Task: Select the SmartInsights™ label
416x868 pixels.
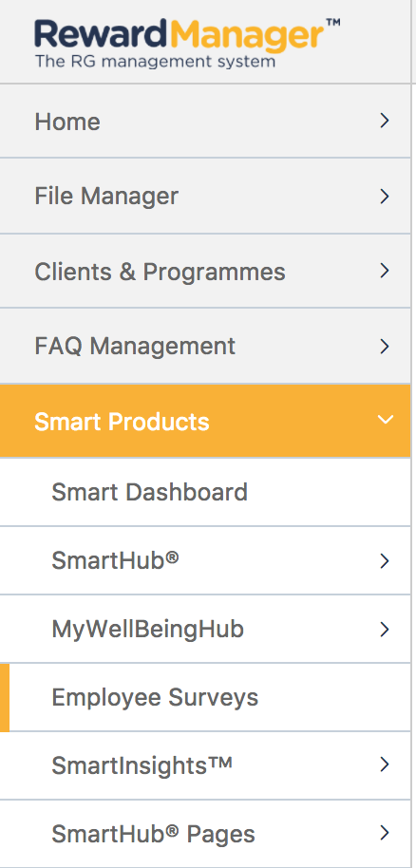Action: 142,766
